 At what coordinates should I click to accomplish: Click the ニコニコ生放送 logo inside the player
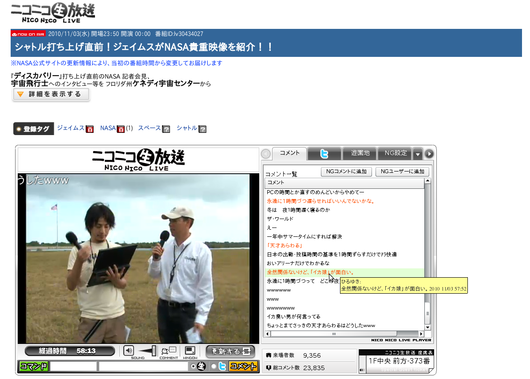pos(138,160)
